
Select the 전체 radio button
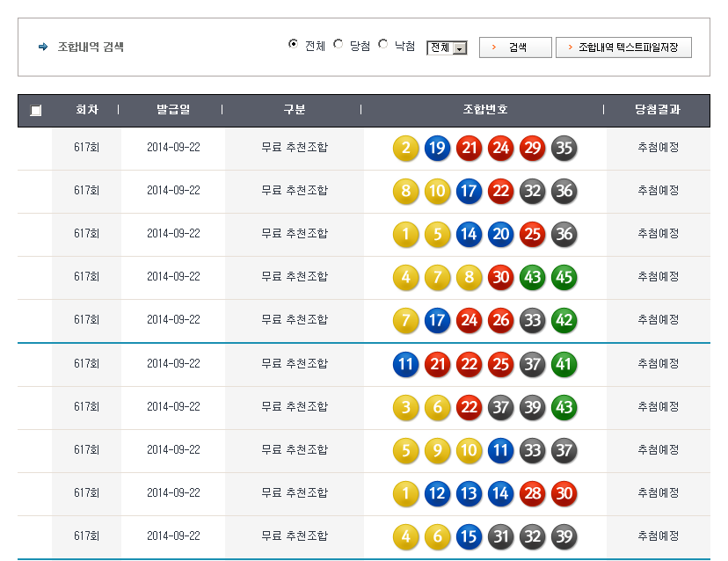coord(294,45)
